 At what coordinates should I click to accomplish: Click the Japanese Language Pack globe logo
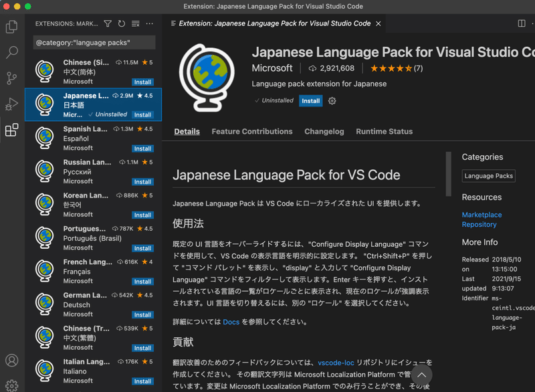207,78
